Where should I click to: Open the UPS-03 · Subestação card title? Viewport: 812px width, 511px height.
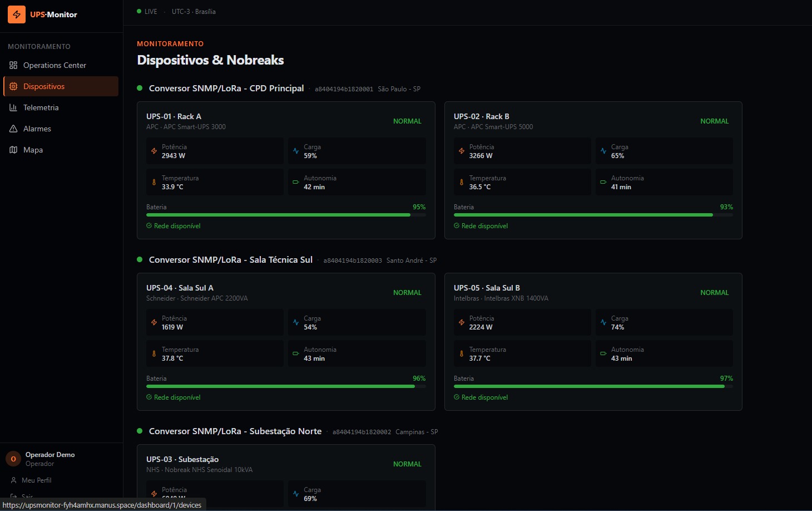pyautogui.click(x=182, y=459)
